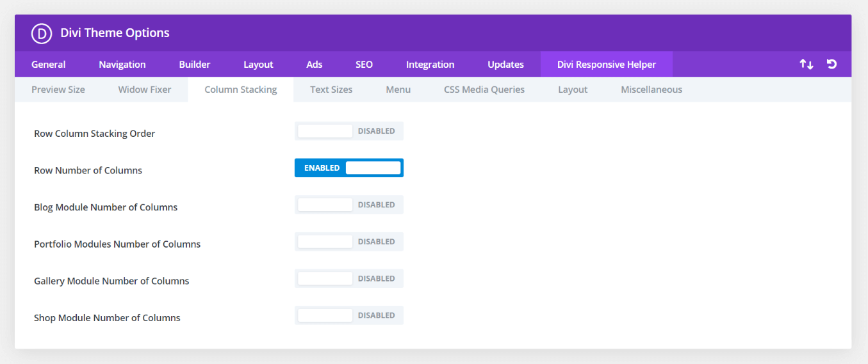Enable Blog Module Number of Columns toggle

pyautogui.click(x=349, y=205)
